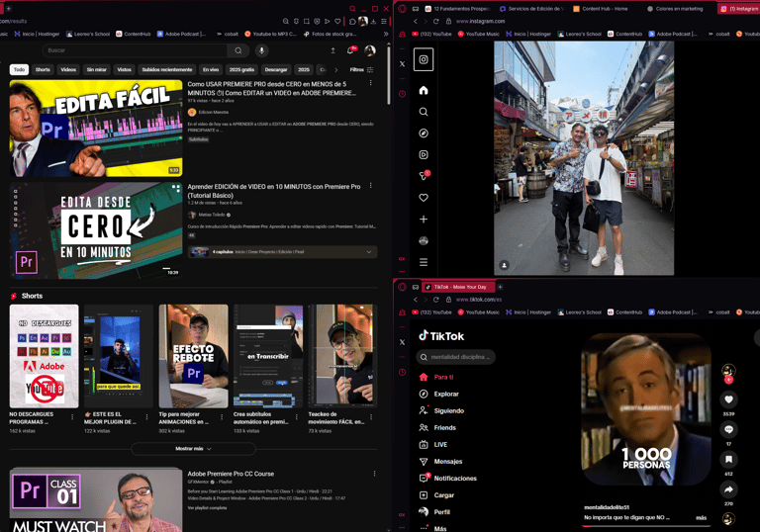
Task: Open Adobe Premiere Pro CC Course playlist title
Action: pos(231,474)
